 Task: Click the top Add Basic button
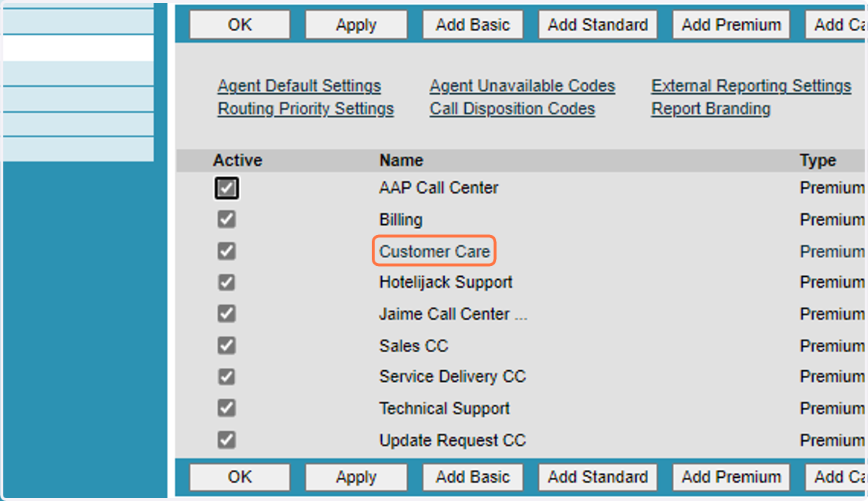473,25
